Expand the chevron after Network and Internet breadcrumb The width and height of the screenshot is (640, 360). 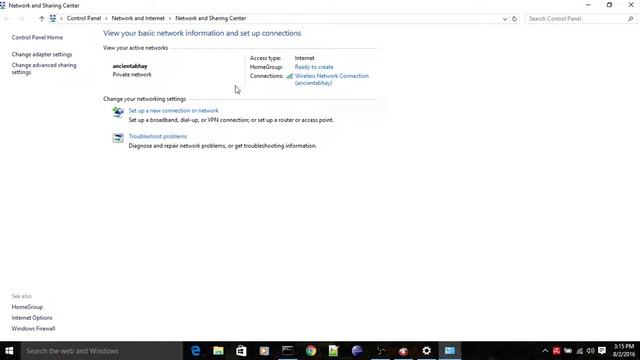click(x=170, y=18)
